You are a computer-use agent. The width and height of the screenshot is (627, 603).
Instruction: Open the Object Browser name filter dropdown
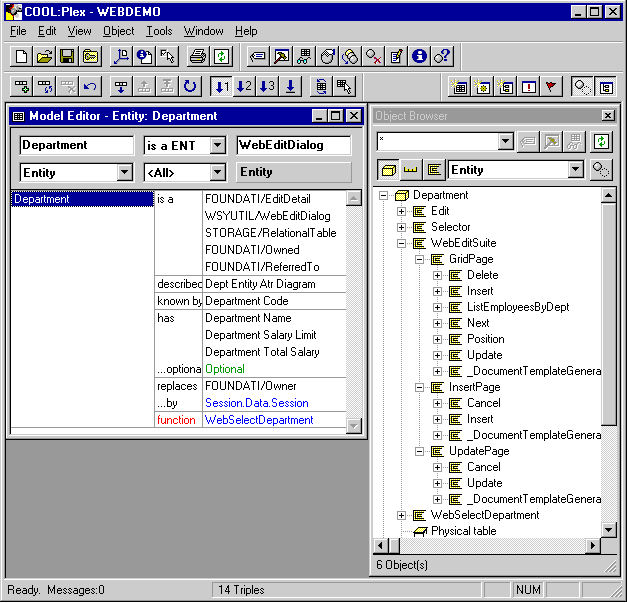click(x=505, y=141)
